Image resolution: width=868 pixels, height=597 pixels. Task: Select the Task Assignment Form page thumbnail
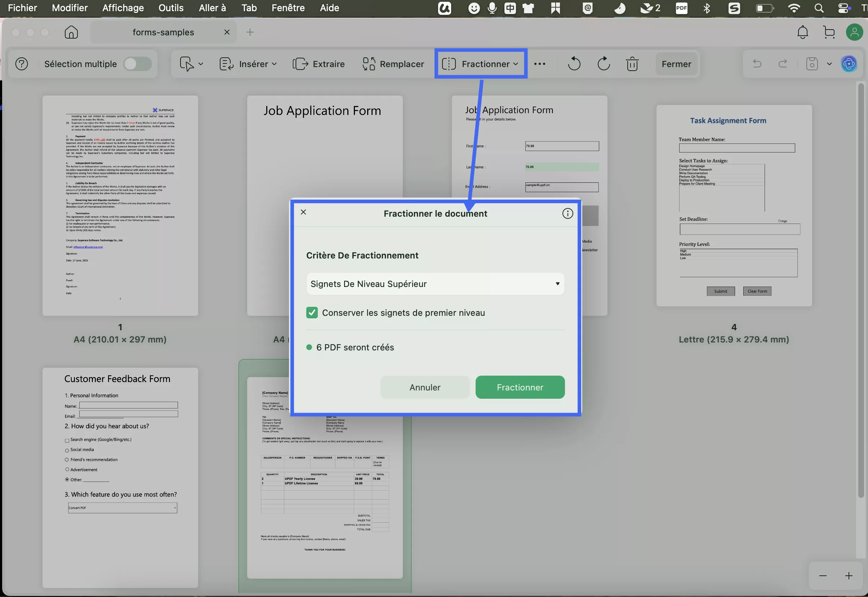[x=734, y=206]
